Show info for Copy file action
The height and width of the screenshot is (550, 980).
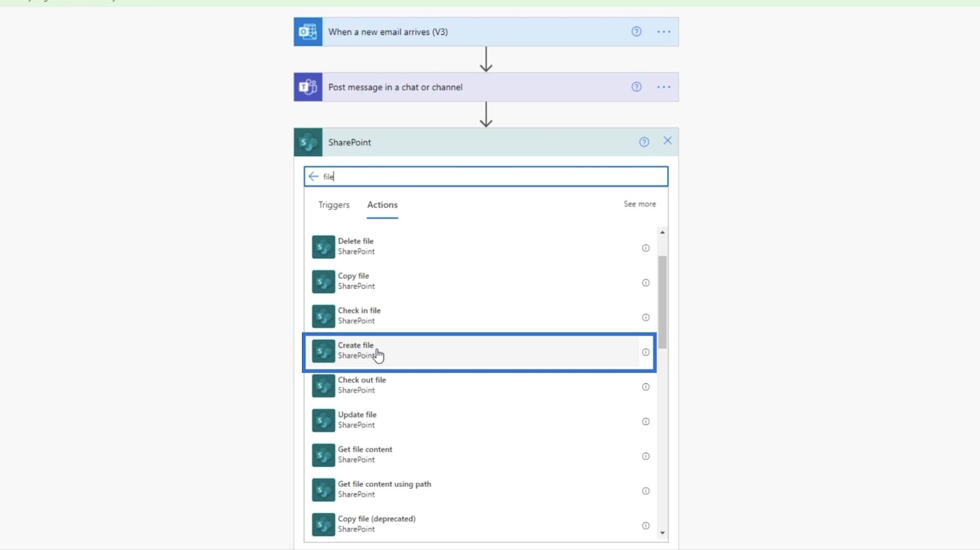click(x=646, y=283)
